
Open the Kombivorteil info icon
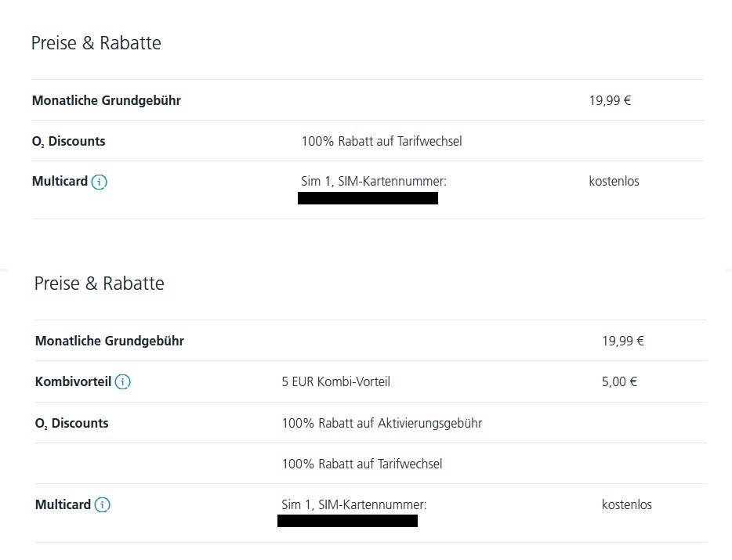[123, 381]
